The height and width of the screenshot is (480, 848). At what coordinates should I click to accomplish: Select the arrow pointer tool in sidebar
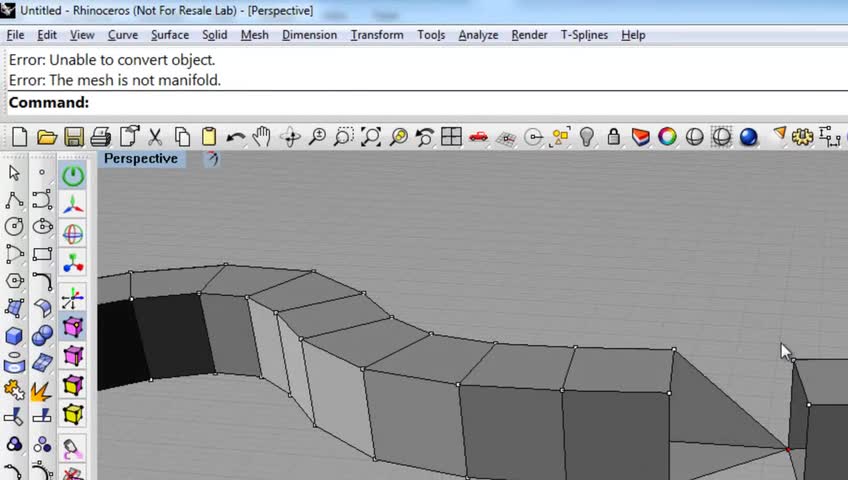click(14, 173)
